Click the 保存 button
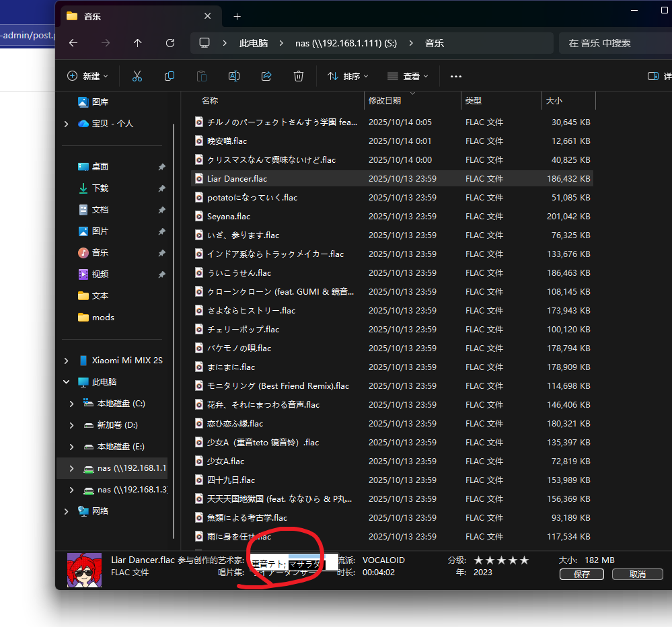 (581, 574)
